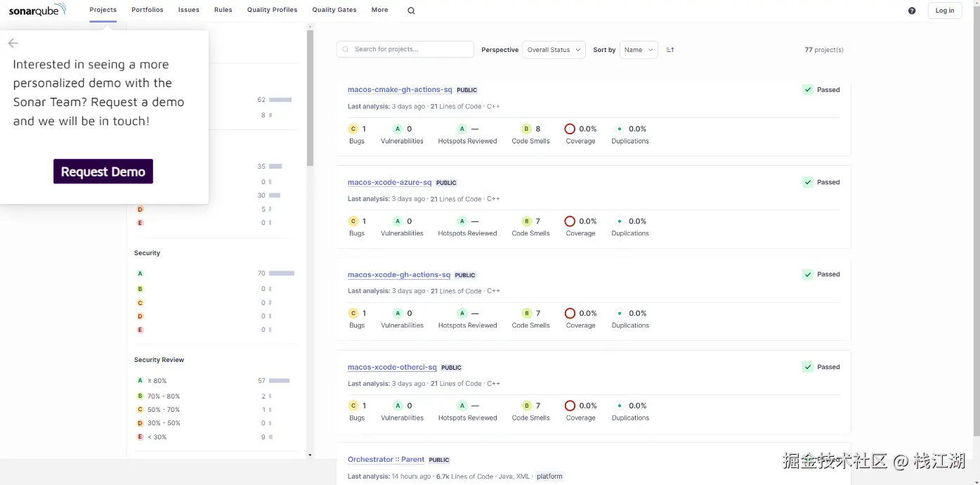Screen dimensions: 980x485
Task: Click the SonarQube logo
Action: 38,10
